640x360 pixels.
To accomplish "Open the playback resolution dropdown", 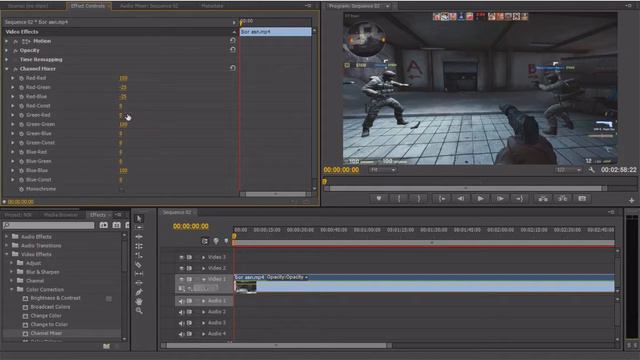I will [x=569, y=170].
